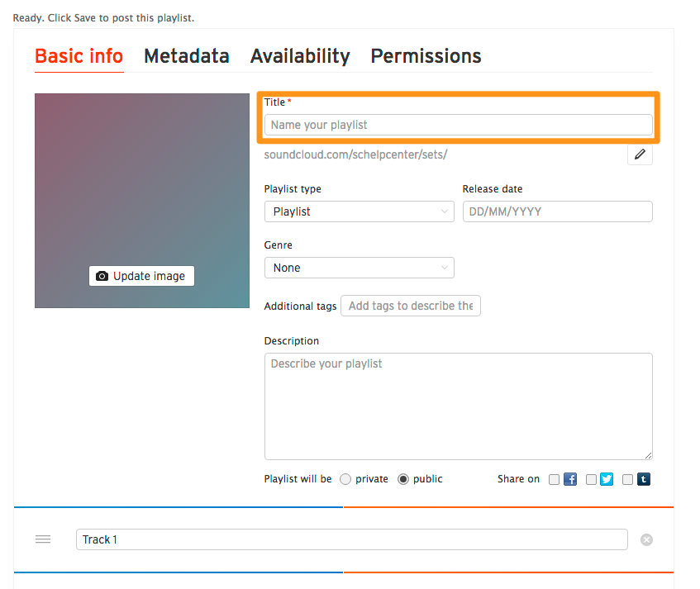Click the drag handle beside Track 1
Image resolution: width=700 pixels, height=589 pixels.
[43, 539]
